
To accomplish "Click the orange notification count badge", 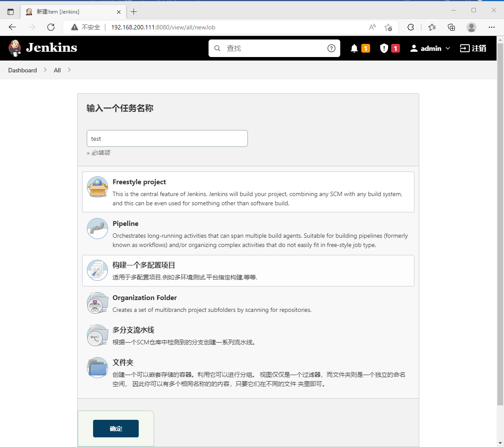I will coord(366,48).
